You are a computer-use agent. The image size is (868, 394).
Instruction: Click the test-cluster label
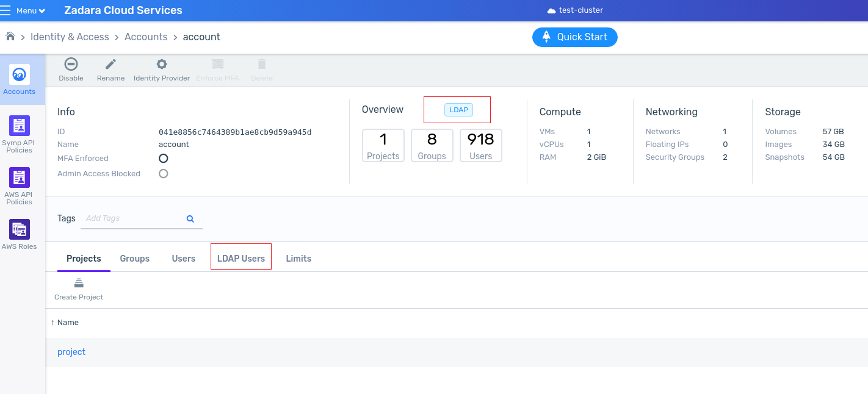[x=581, y=10]
